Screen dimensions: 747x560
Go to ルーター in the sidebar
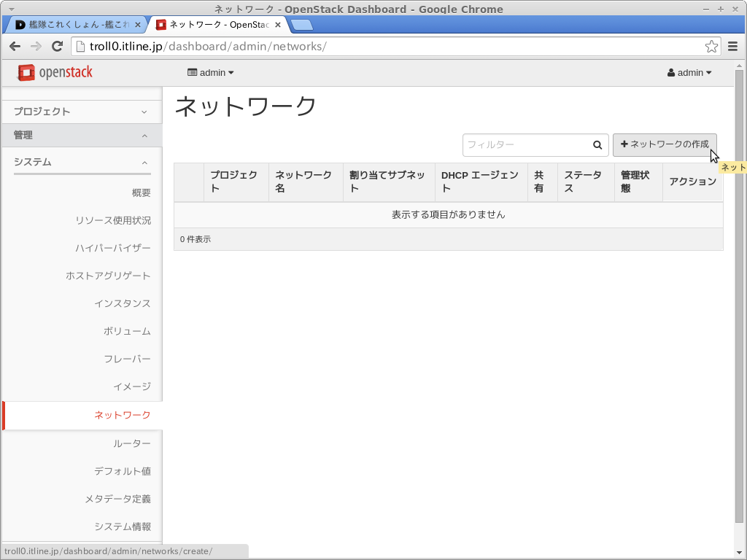tap(132, 444)
